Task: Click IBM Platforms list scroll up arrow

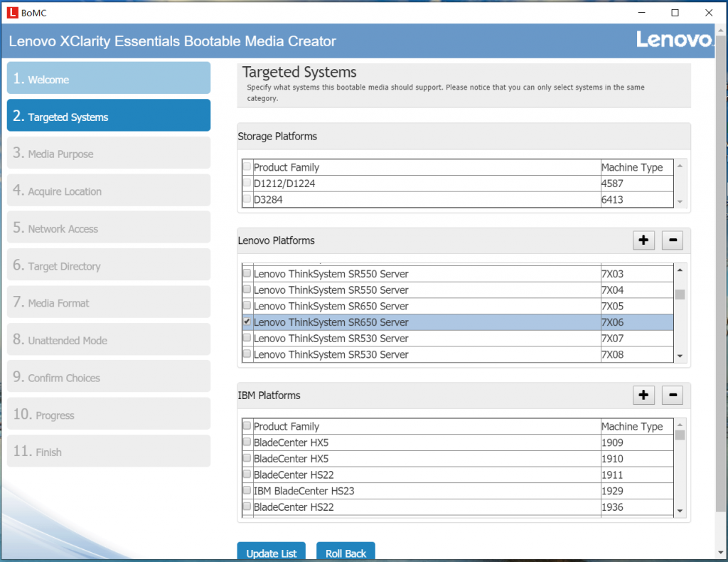Action: coord(680,425)
